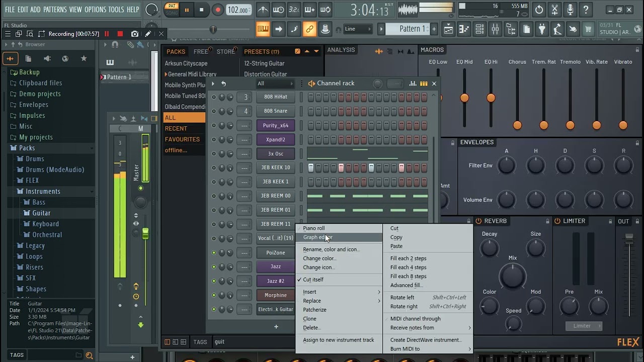Viewport: 644px width, 362px height.
Task: Click the one-click audio recording microphone
Action: (x=570, y=10)
